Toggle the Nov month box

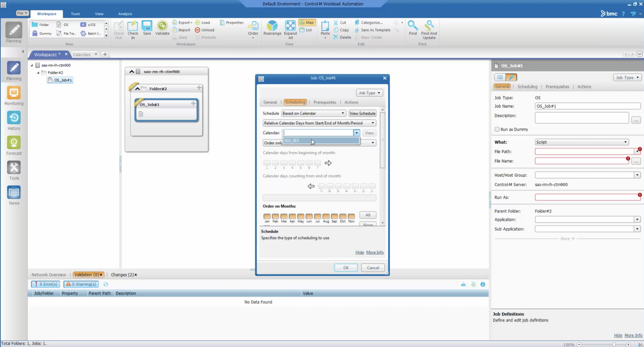tap(351, 216)
